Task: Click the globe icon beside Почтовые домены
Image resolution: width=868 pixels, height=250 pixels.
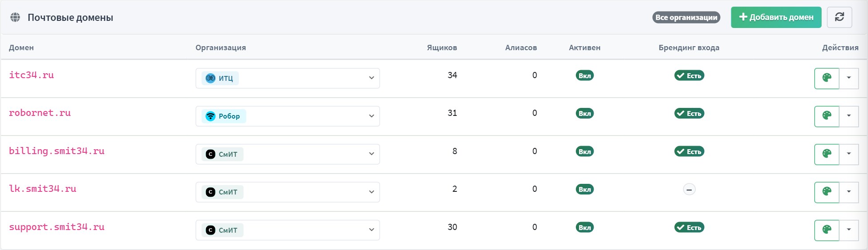Action: (x=15, y=17)
